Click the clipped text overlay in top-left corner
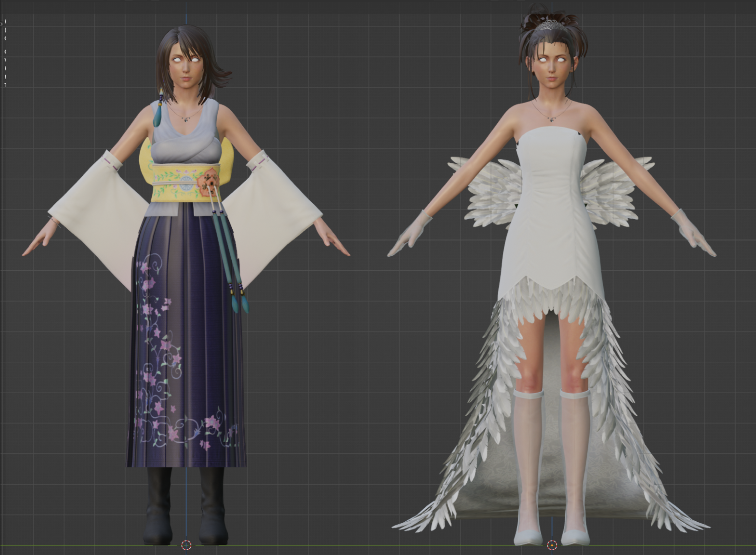The height and width of the screenshot is (555, 756). (x=5, y=53)
